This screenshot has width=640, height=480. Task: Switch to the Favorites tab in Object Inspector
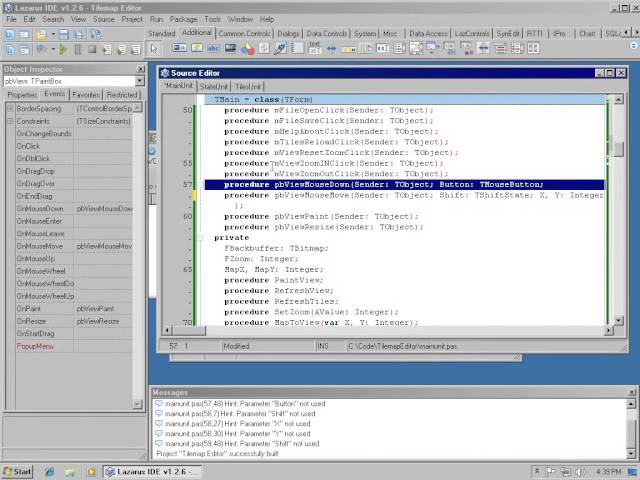coord(86,95)
